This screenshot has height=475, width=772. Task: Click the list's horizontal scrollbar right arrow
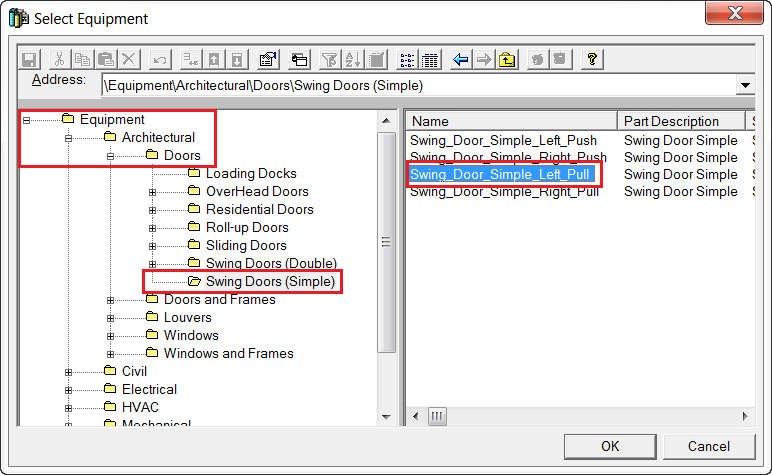point(746,415)
